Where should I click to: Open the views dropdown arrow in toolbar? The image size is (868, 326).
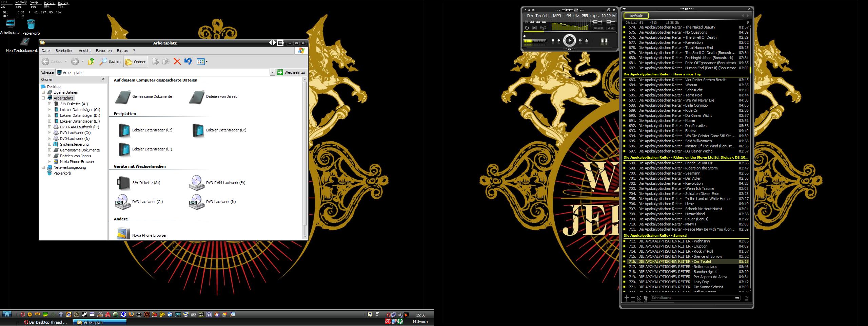206,62
